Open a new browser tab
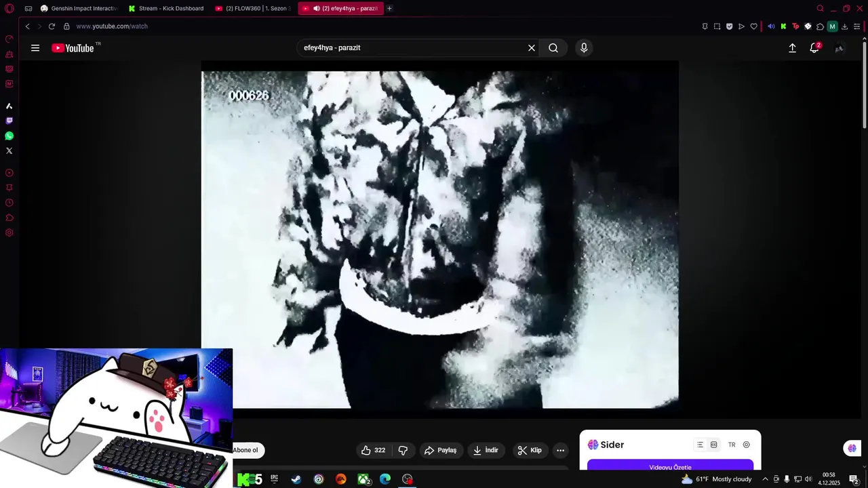The width and height of the screenshot is (868, 488). (x=389, y=9)
